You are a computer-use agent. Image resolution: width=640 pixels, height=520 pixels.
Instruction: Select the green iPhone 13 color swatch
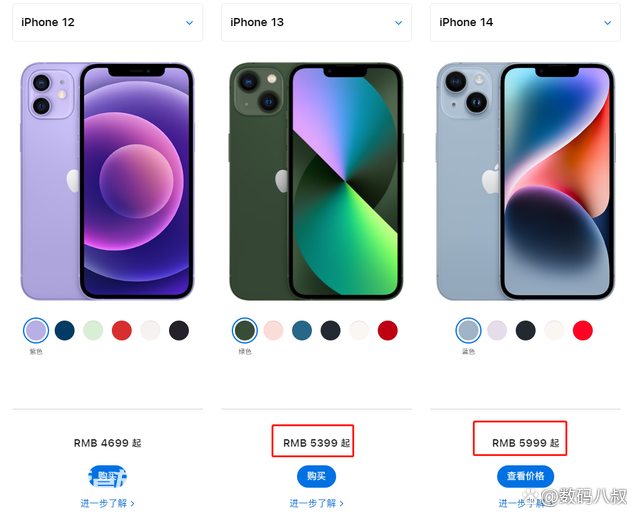[x=245, y=330]
